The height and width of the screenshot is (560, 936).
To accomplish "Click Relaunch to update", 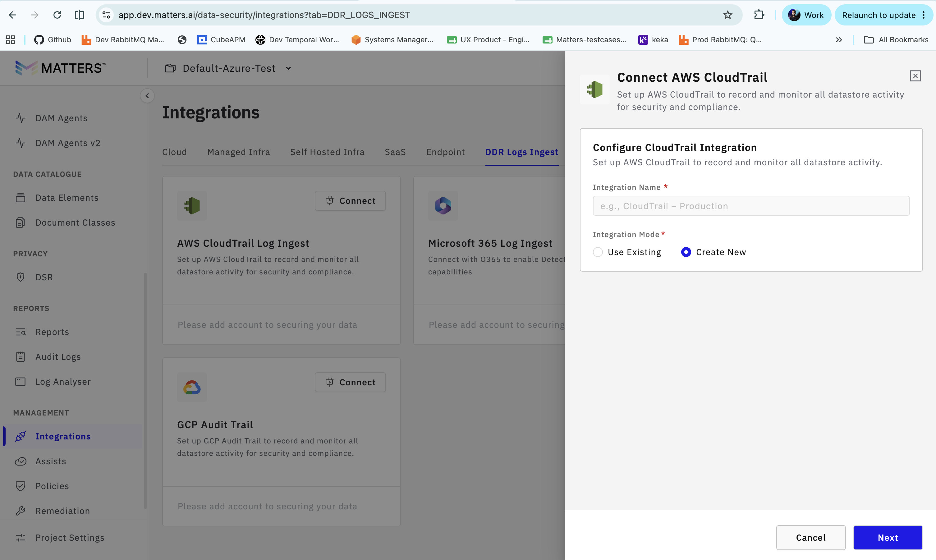I will tap(879, 15).
